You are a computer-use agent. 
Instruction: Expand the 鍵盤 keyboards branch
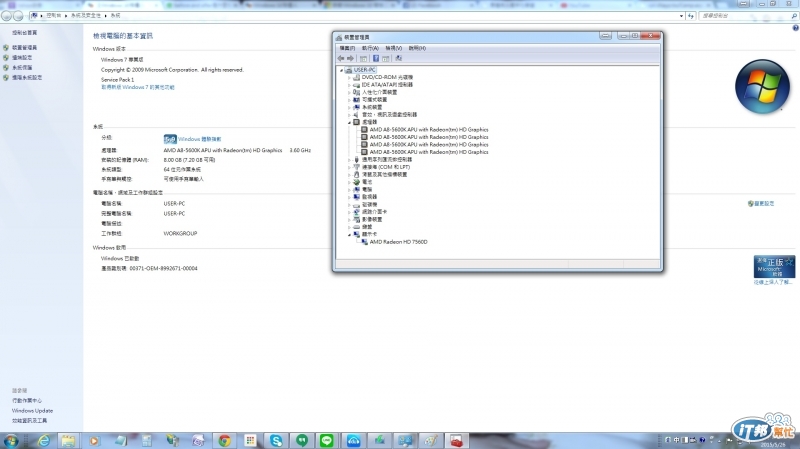pyautogui.click(x=349, y=227)
